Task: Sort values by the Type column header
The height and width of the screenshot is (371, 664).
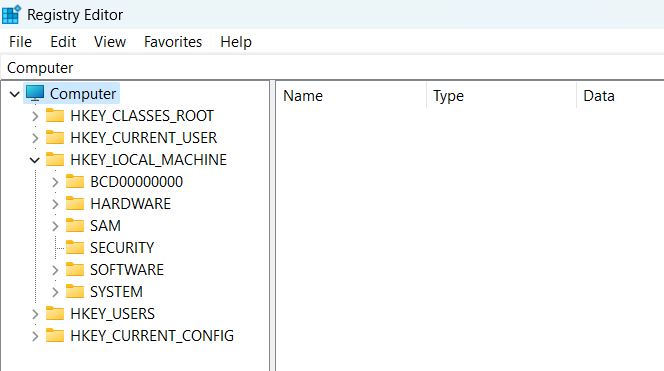Action: click(501, 96)
